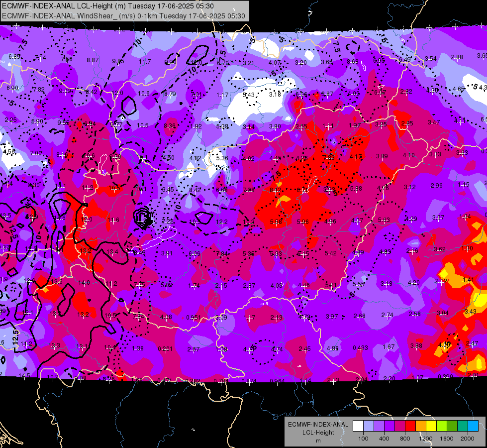Click the light lavender legend swatch
This screenshot has width=487, height=448.
[369, 426]
